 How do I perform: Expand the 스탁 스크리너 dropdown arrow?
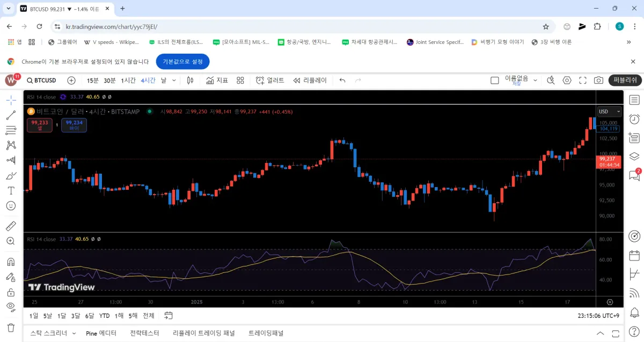tap(74, 333)
